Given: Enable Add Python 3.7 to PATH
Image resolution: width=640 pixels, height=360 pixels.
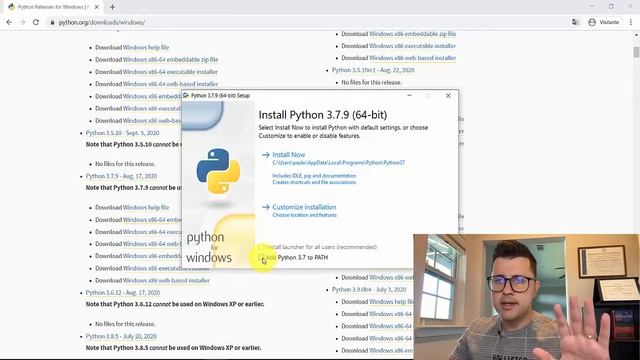Looking at the screenshot, I should (262, 257).
